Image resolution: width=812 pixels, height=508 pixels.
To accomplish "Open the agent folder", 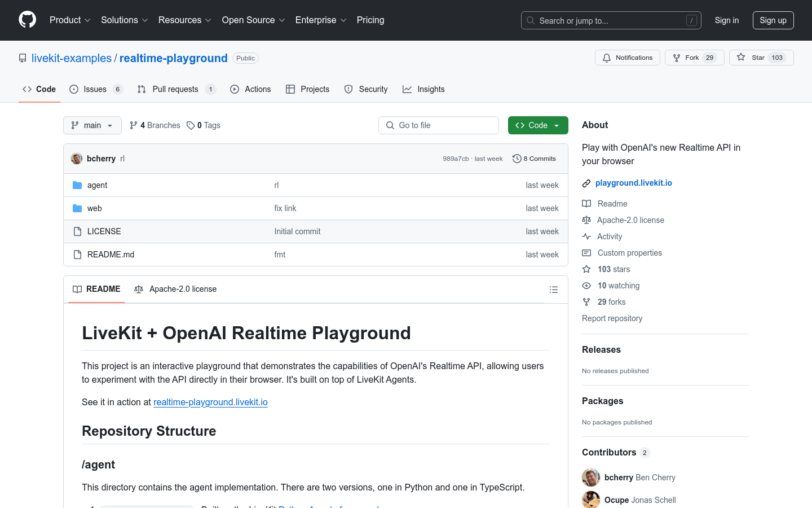I will 97,185.
